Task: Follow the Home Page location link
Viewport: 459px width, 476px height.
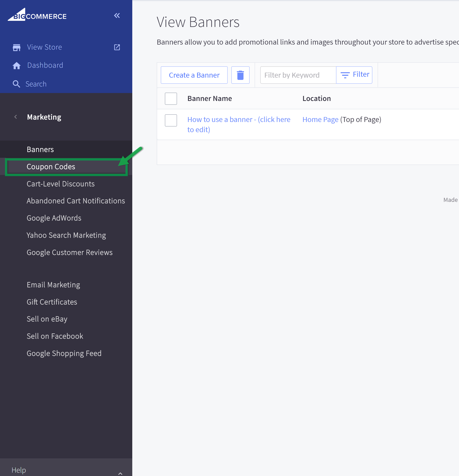Action: click(320, 119)
